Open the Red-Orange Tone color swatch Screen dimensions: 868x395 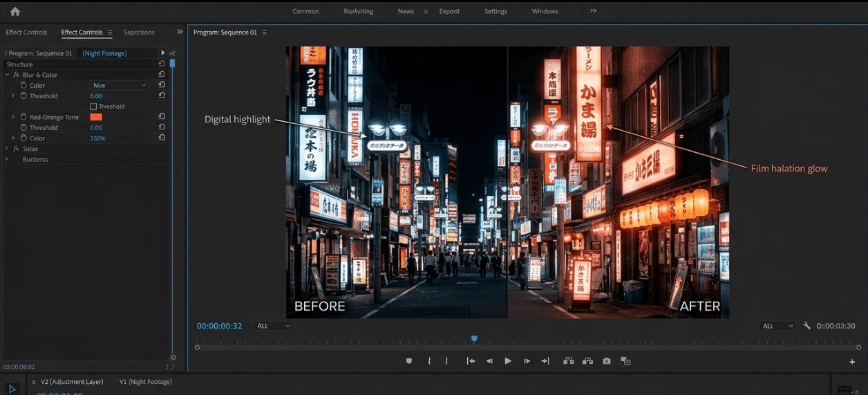pyautogui.click(x=96, y=117)
